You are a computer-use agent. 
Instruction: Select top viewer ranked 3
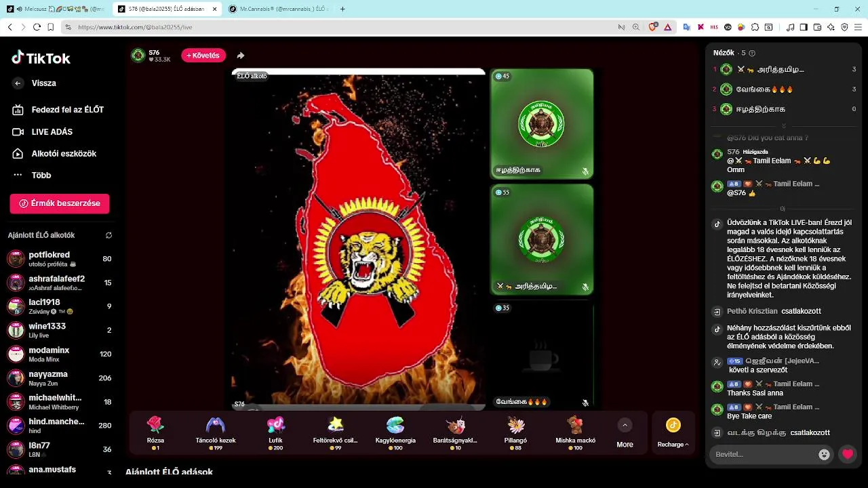coord(784,108)
